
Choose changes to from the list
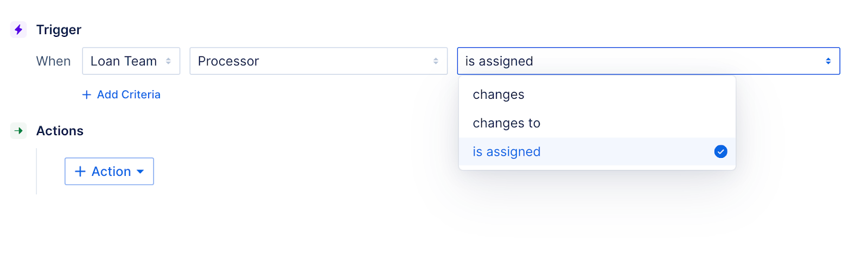[x=506, y=123]
